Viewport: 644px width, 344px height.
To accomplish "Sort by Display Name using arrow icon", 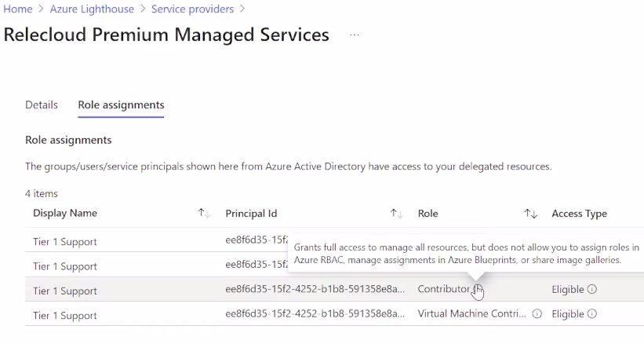I will tap(204, 214).
